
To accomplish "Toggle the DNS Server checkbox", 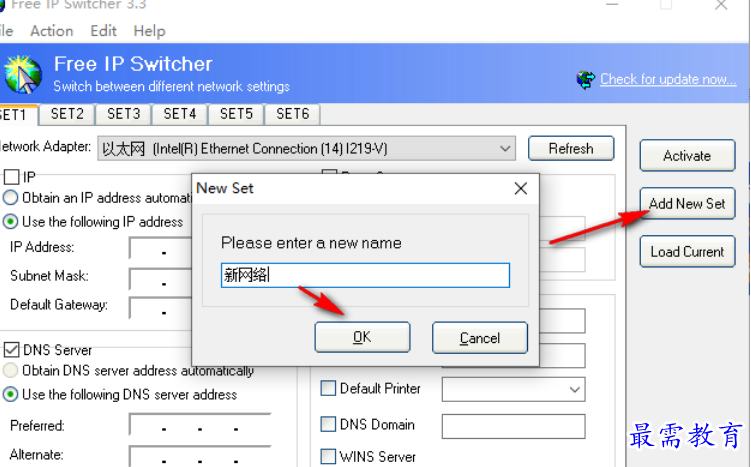I will pos(11,350).
